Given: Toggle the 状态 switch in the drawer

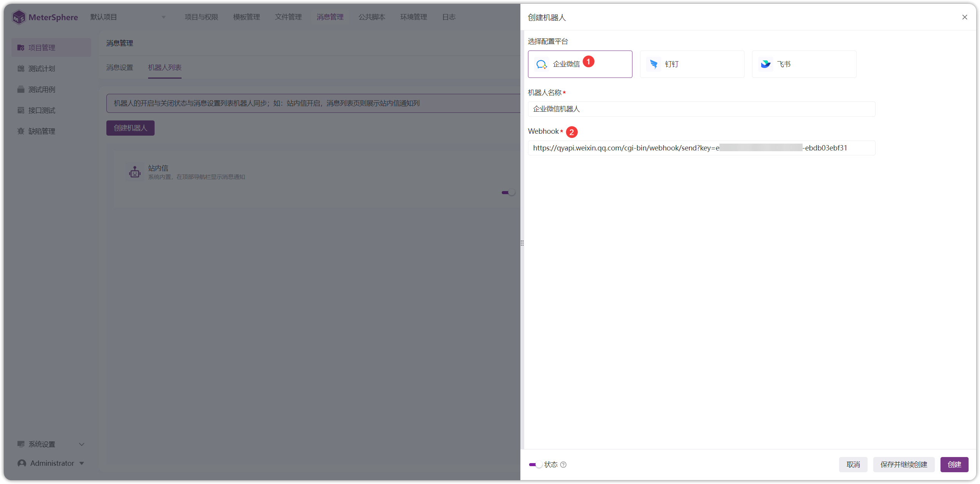Looking at the screenshot, I should click(x=535, y=464).
